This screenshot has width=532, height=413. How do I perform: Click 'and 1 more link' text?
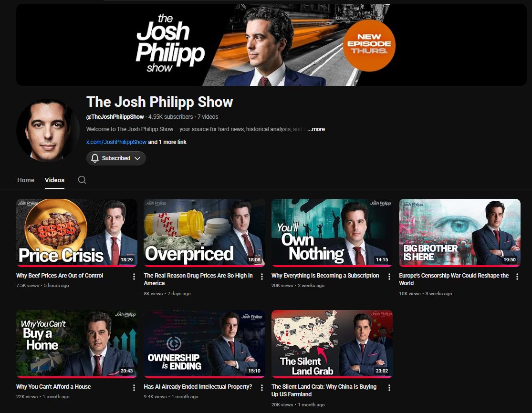click(167, 142)
